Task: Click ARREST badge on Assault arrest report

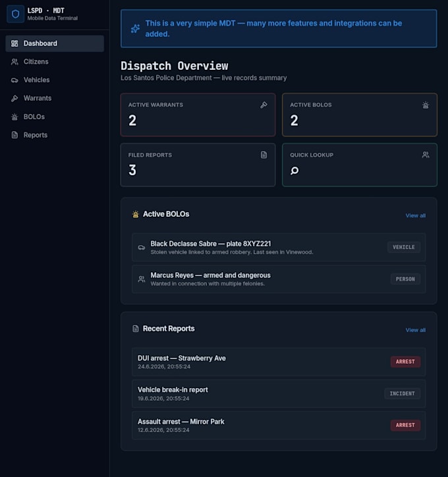Action: point(405,426)
